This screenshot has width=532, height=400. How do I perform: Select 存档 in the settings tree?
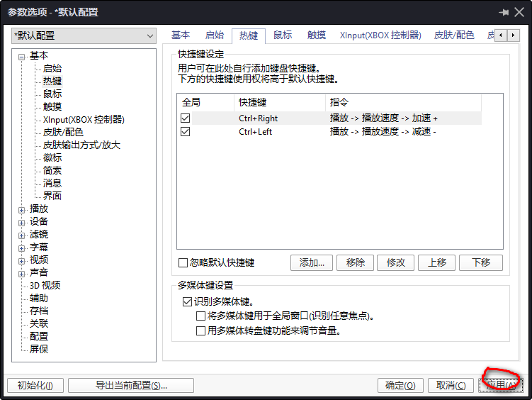(39, 311)
